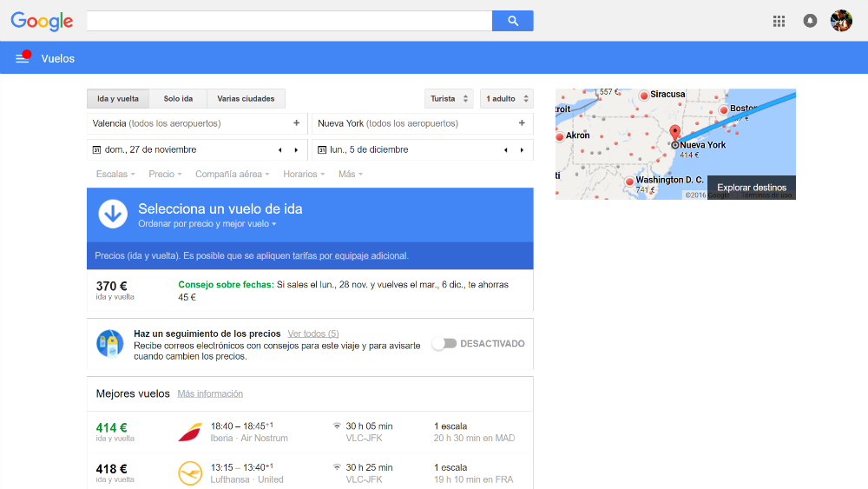This screenshot has height=489, width=868.
Task: Click the Nueva York map pin
Action: (x=674, y=134)
